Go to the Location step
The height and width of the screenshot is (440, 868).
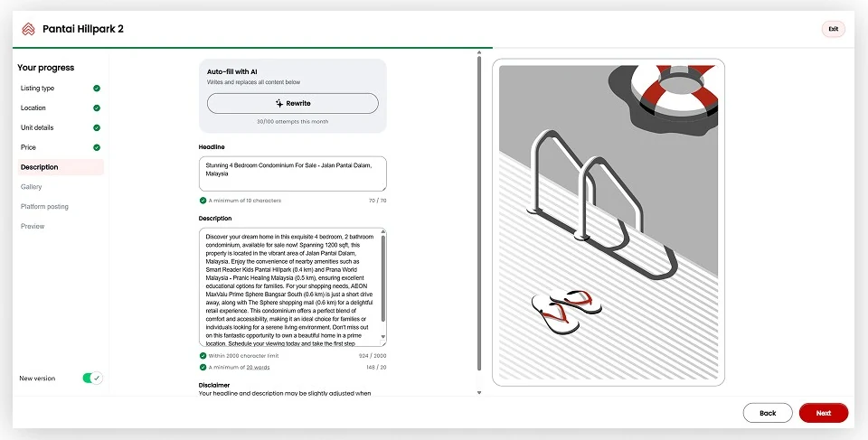click(x=61, y=108)
